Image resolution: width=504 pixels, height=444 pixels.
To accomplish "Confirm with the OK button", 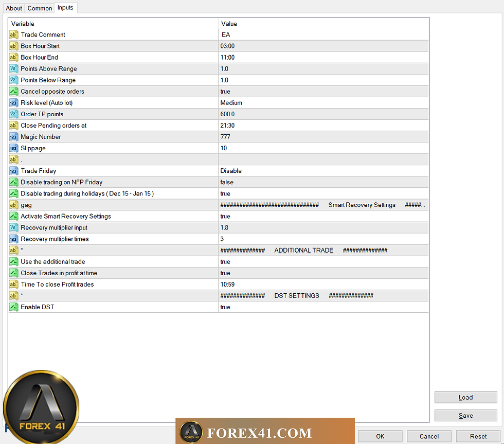I will click(x=380, y=436).
